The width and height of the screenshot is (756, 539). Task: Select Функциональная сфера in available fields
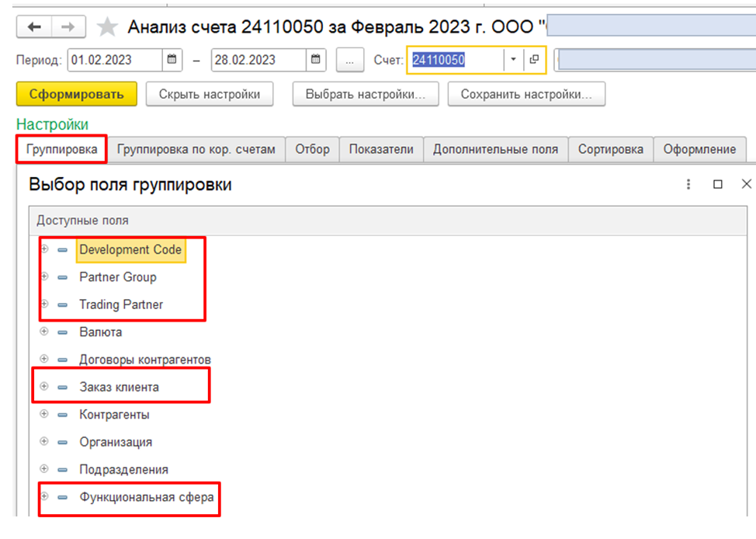tap(146, 496)
